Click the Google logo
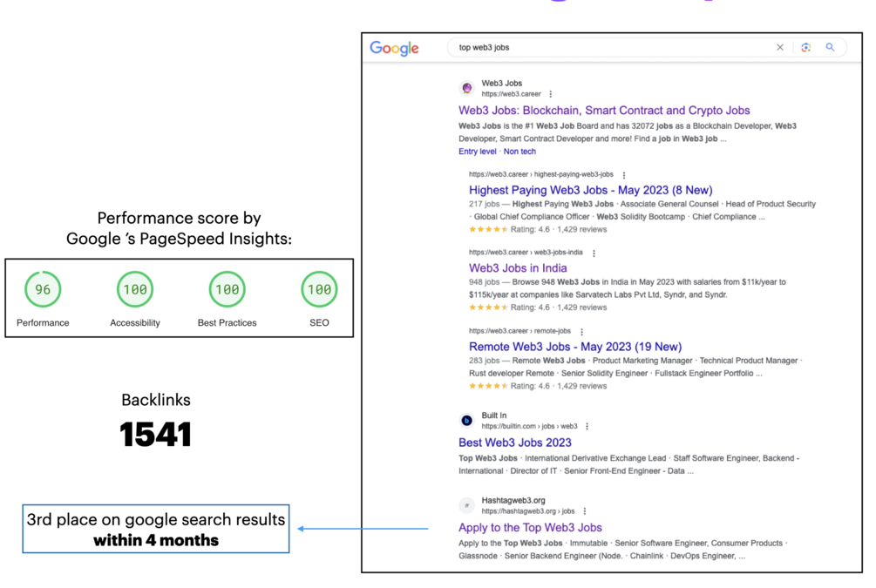This screenshot has width=876, height=588. point(394,49)
